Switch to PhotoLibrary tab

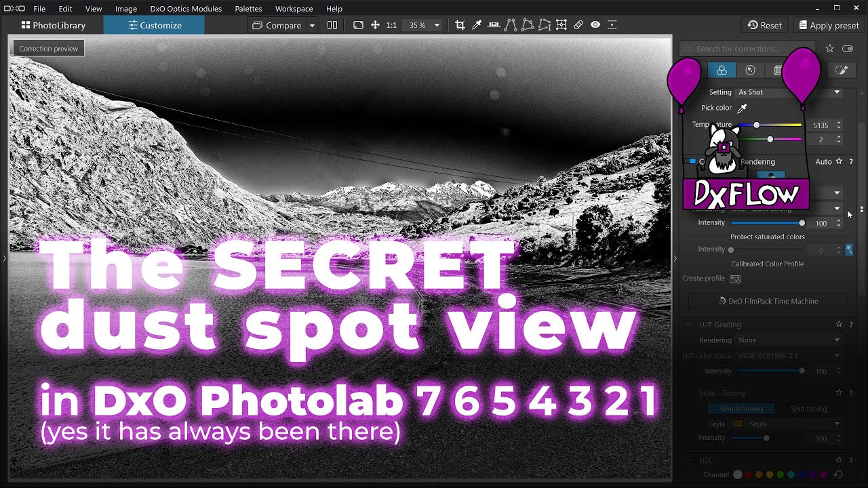click(x=53, y=25)
